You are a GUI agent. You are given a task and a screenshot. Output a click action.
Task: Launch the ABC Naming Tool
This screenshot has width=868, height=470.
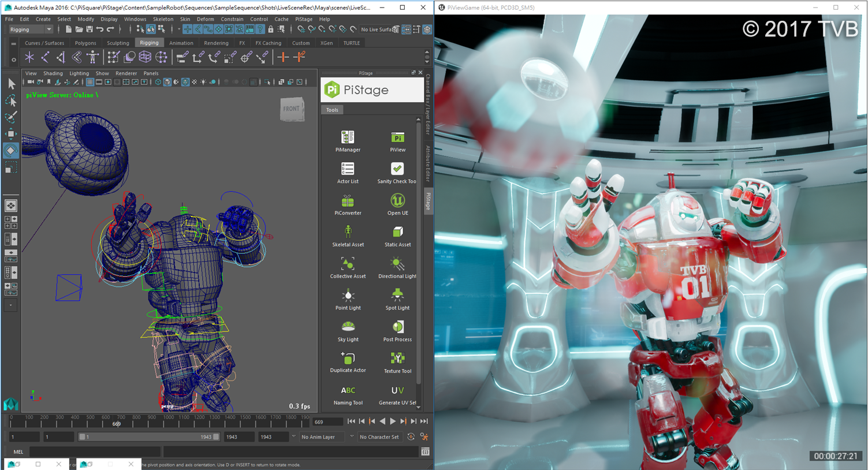347,393
